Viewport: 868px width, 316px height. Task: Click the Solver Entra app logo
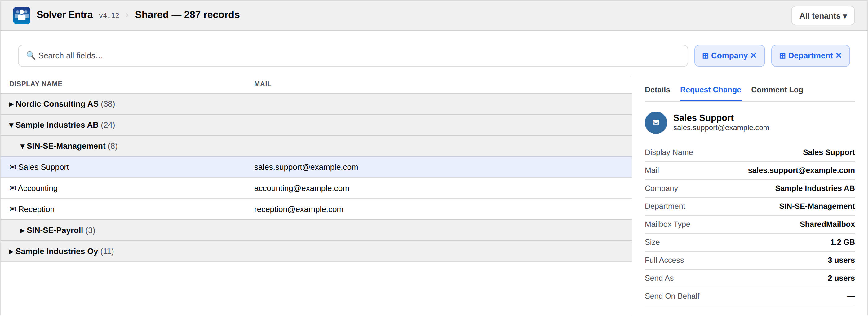(x=22, y=15)
